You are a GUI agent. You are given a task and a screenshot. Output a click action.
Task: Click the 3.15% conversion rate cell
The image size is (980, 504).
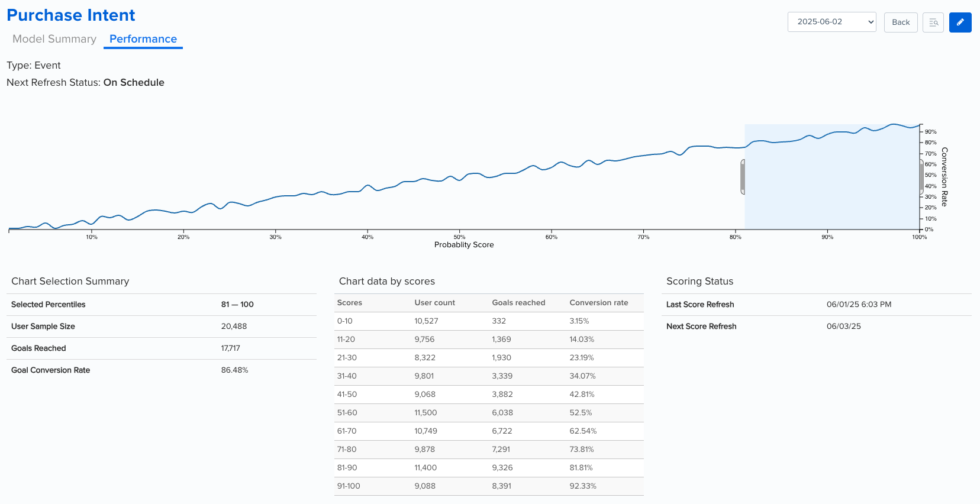coord(579,321)
